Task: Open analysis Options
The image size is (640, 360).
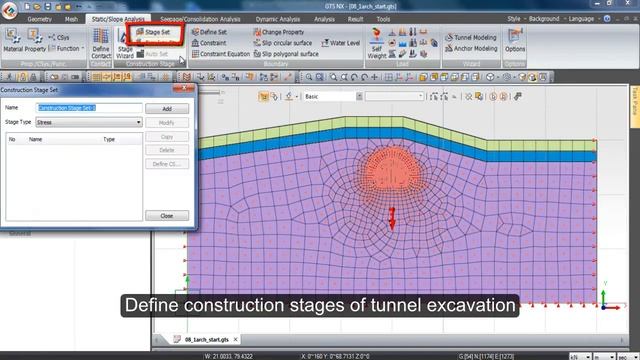Action: 515,41
